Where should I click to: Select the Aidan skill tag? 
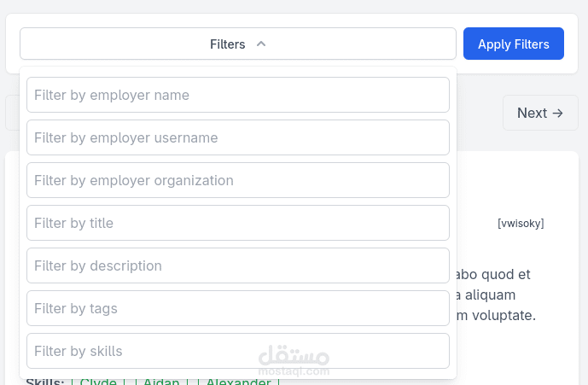click(160, 382)
